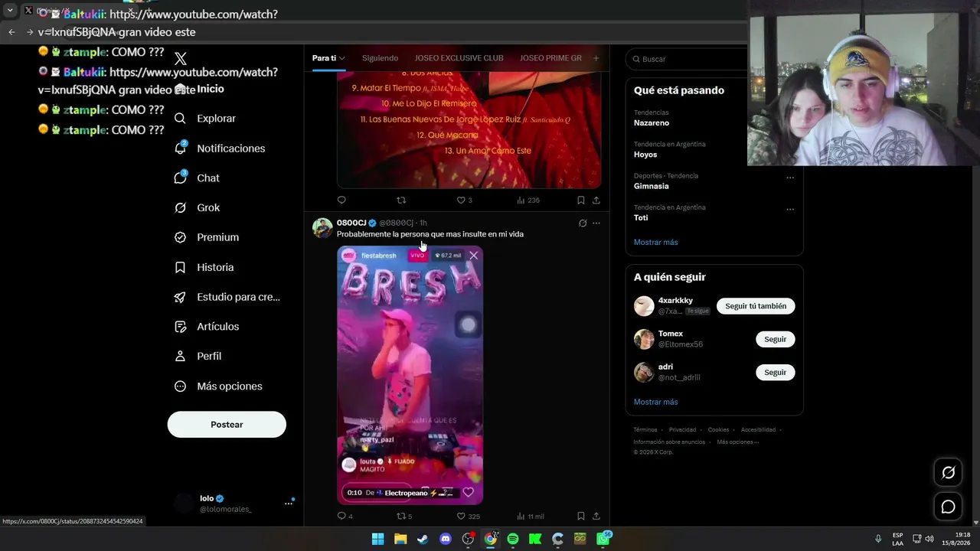Viewport: 980px width, 551px height.
Task: Ask Grok about the 0800CJ post
Action: [583, 223]
